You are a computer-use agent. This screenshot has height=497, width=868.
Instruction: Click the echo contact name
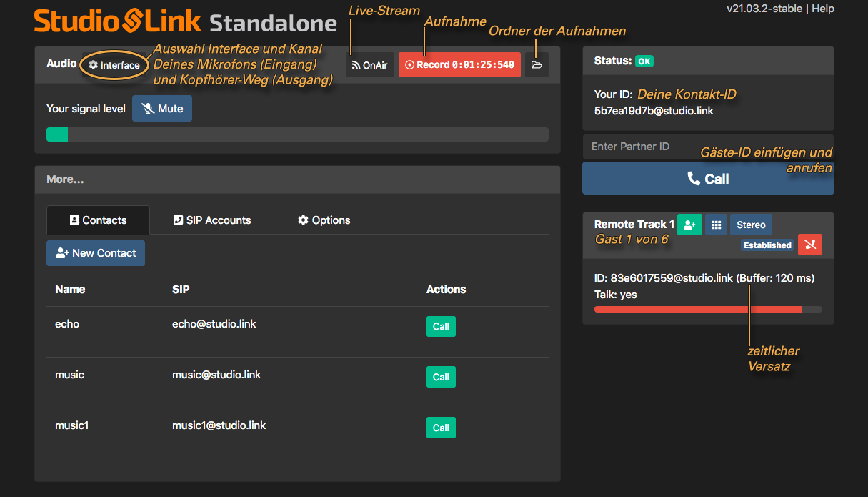tap(67, 324)
